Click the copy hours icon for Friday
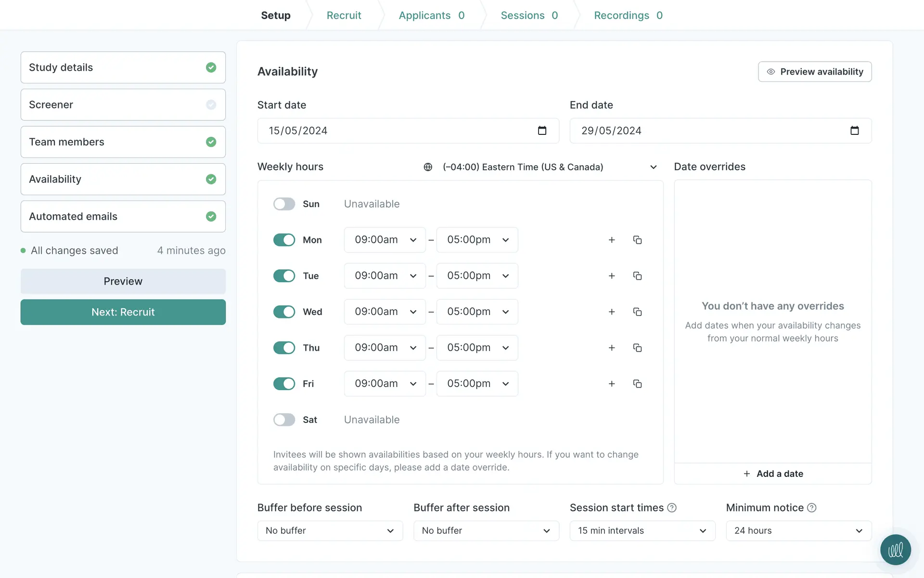924x578 pixels. pos(637,384)
